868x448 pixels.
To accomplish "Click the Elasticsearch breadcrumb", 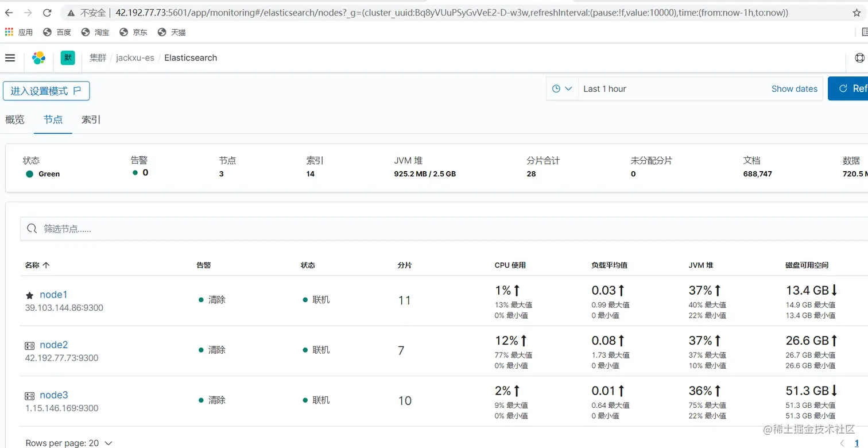I will pyautogui.click(x=191, y=58).
